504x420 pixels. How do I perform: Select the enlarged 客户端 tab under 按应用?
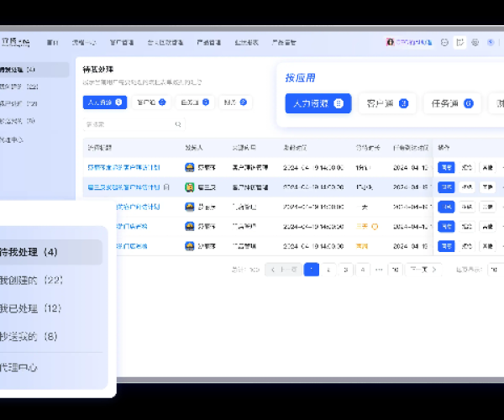coord(387,103)
